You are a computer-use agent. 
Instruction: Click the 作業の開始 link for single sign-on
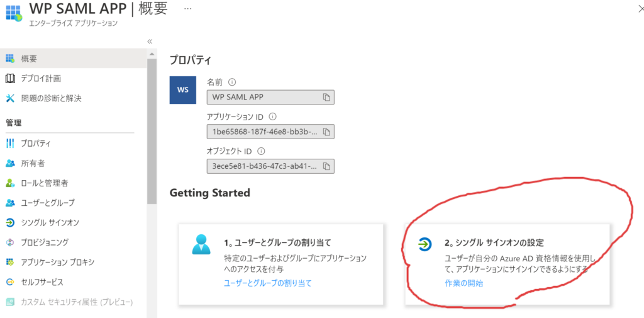(x=464, y=283)
